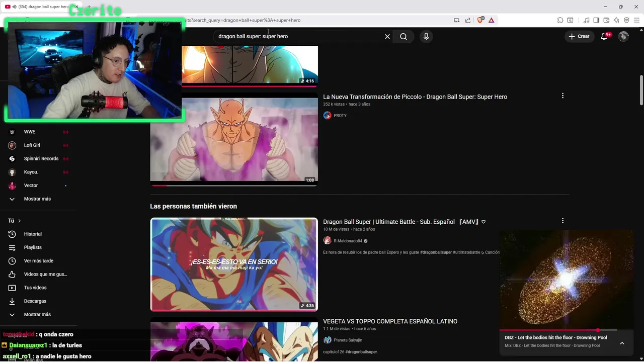The height and width of the screenshot is (362, 644).
Task: Open the Piccolo video thumbnail
Action: pos(234,139)
